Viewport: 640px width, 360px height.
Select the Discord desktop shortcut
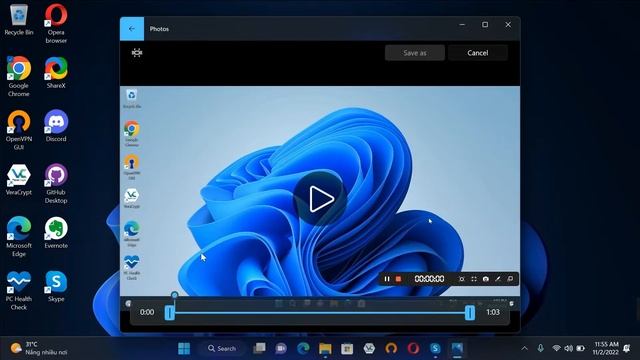[x=56, y=126]
